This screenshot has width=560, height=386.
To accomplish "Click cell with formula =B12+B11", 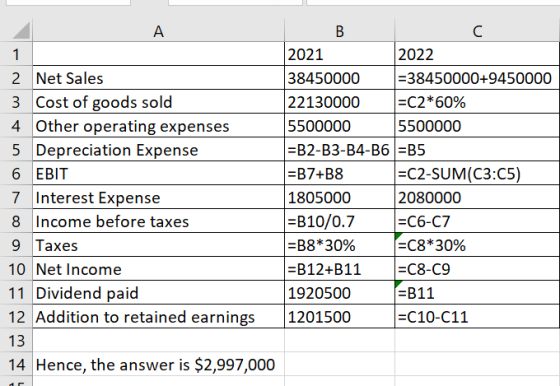I will (x=340, y=270).
